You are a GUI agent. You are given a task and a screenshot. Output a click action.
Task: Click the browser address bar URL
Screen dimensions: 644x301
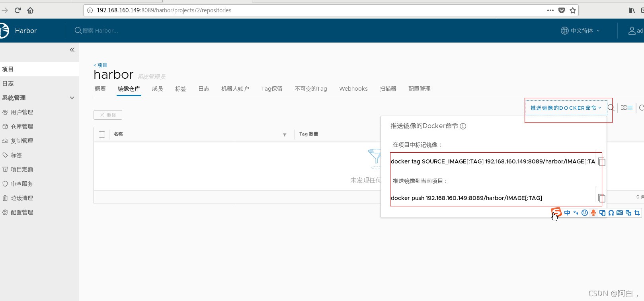point(164,10)
